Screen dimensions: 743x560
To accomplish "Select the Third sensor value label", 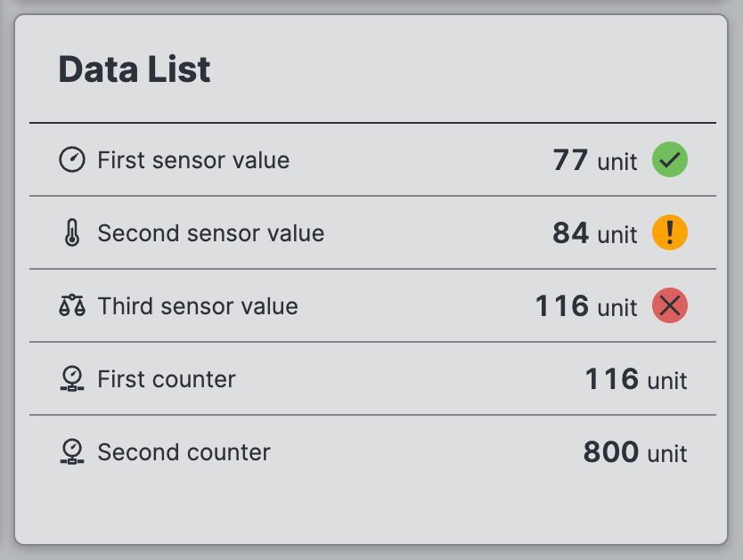I will tap(198, 306).
